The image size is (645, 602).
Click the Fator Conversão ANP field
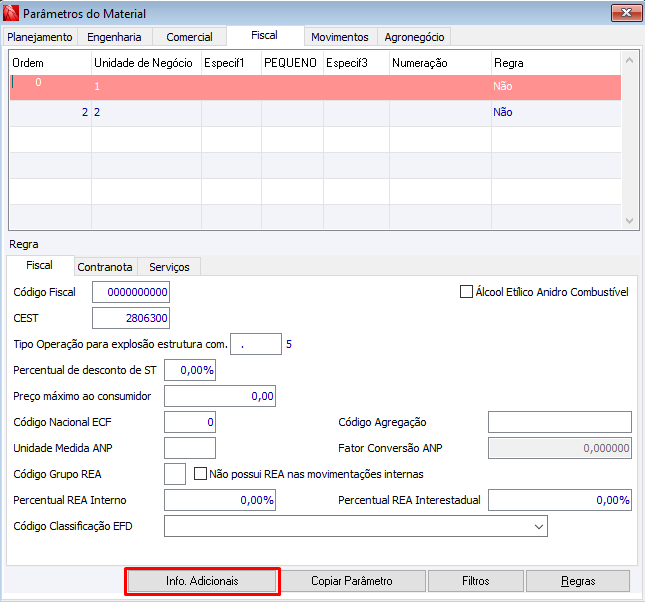560,448
